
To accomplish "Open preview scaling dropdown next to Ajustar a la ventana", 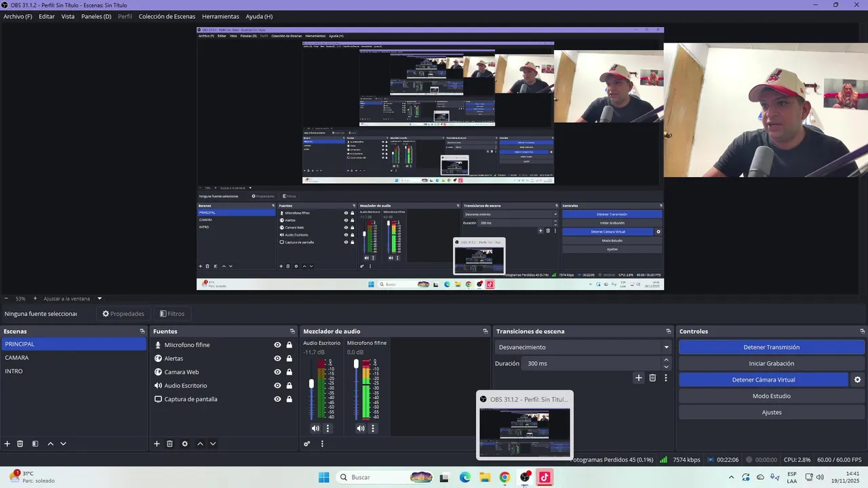I will pyautogui.click(x=100, y=298).
